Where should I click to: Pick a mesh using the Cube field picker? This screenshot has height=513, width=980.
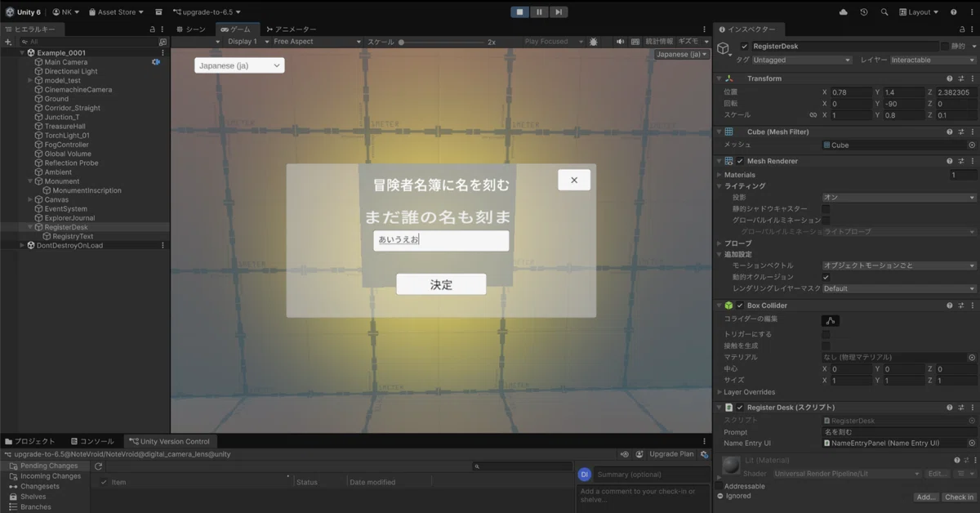pos(972,145)
